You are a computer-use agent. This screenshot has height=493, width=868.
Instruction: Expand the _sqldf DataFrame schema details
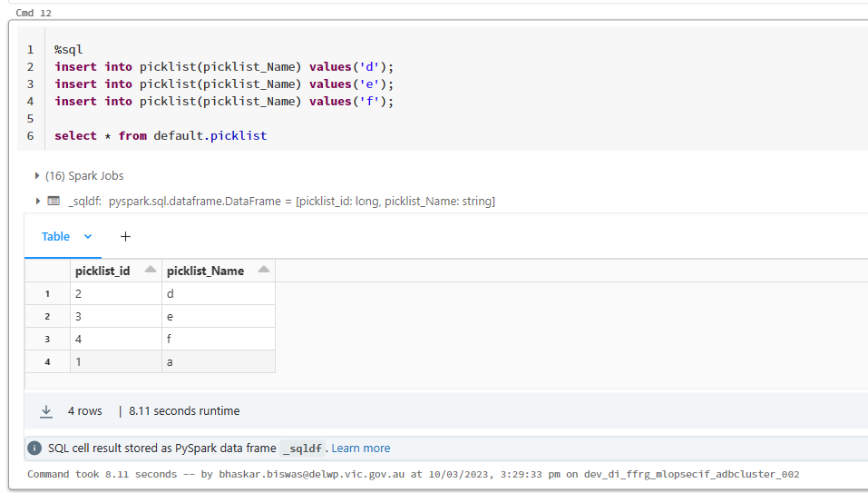pos(37,202)
